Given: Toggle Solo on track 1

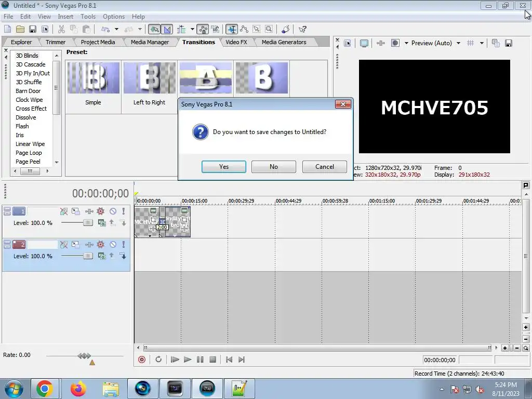Looking at the screenshot, I should click(x=124, y=211).
